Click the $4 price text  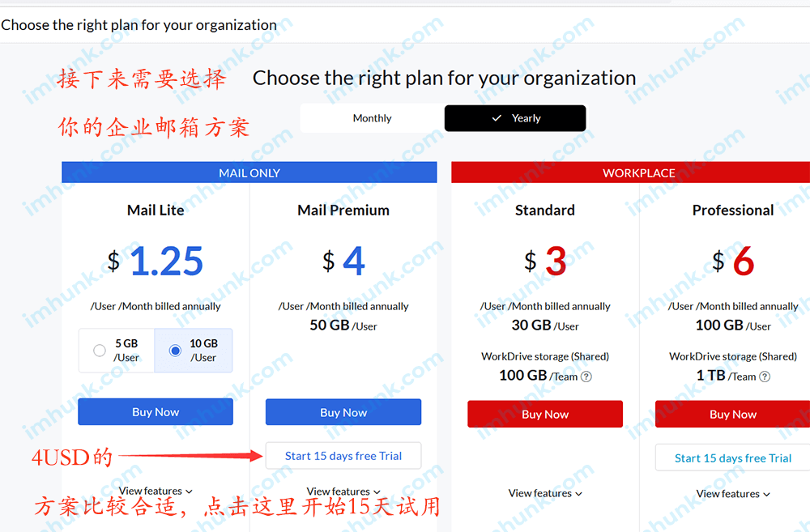(x=343, y=261)
